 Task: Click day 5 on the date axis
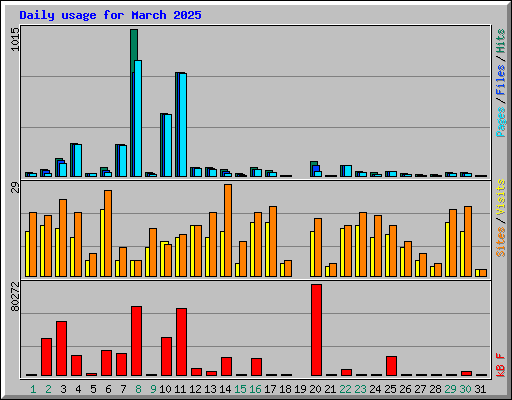click(x=93, y=389)
